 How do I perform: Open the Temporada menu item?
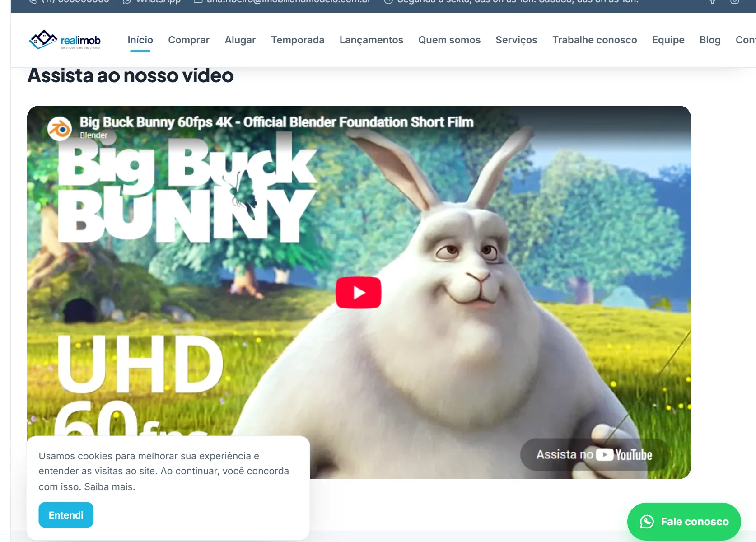point(298,40)
